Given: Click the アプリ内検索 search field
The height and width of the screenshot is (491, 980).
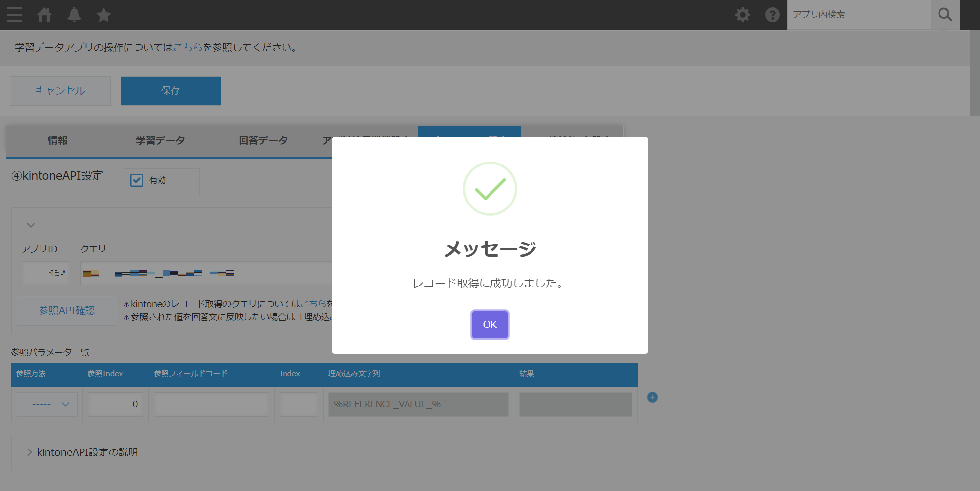Looking at the screenshot, I should [858, 15].
